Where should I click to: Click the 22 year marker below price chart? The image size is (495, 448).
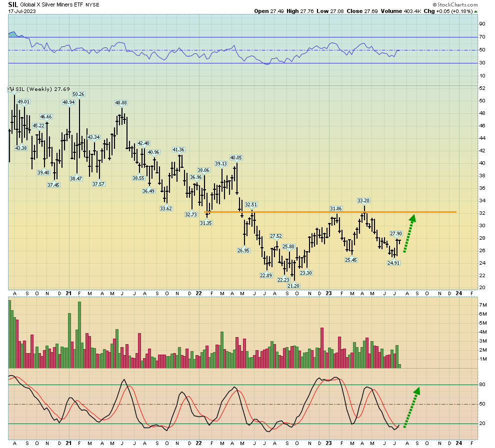click(x=198, y=293)
